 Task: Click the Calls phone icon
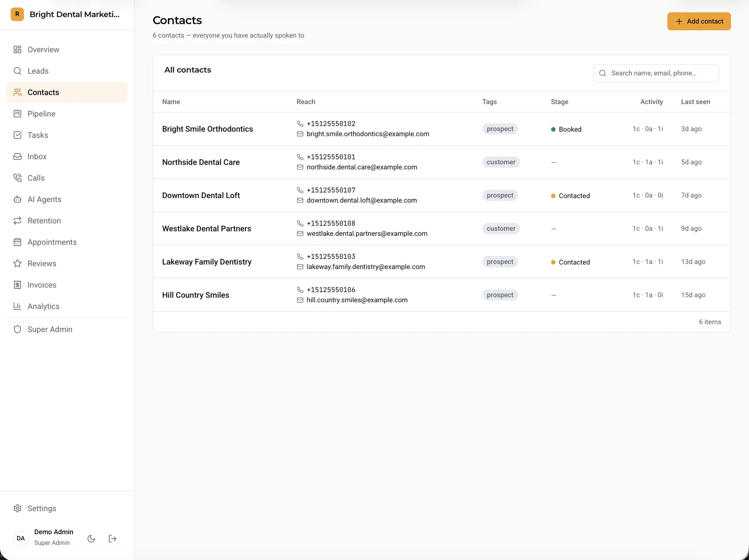[x=17, y=178]
